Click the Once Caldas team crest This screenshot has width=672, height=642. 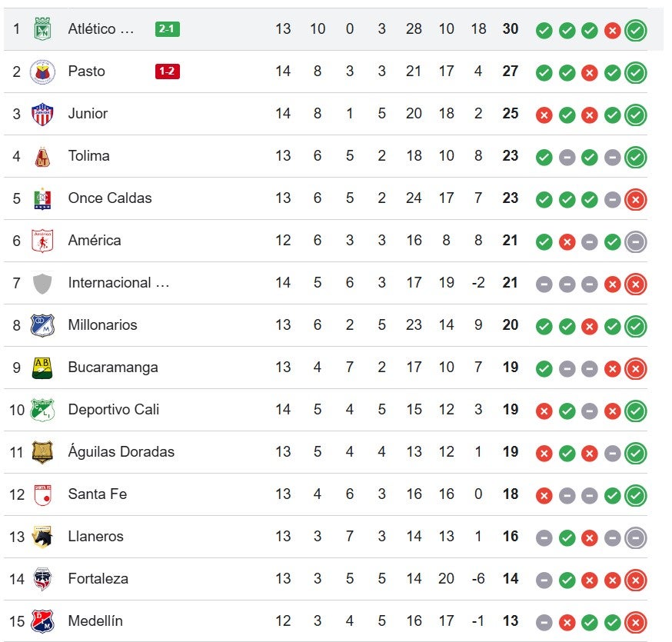(x=42, y=198)
